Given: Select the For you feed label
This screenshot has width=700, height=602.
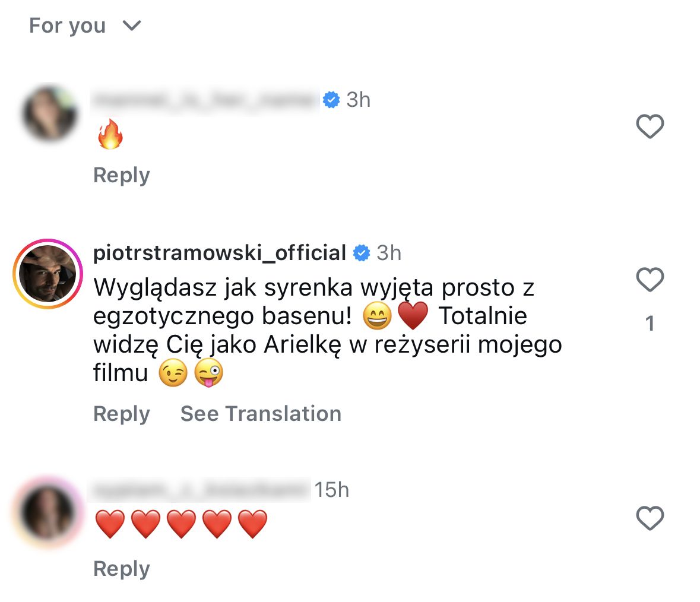Looking at the screenshot, I should tap(66, 25).
